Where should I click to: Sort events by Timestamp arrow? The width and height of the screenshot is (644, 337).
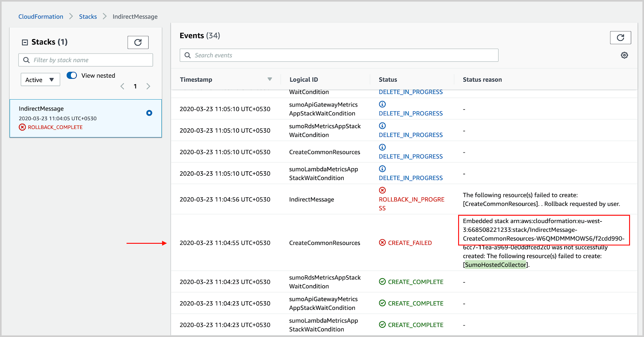coord(270,79)
